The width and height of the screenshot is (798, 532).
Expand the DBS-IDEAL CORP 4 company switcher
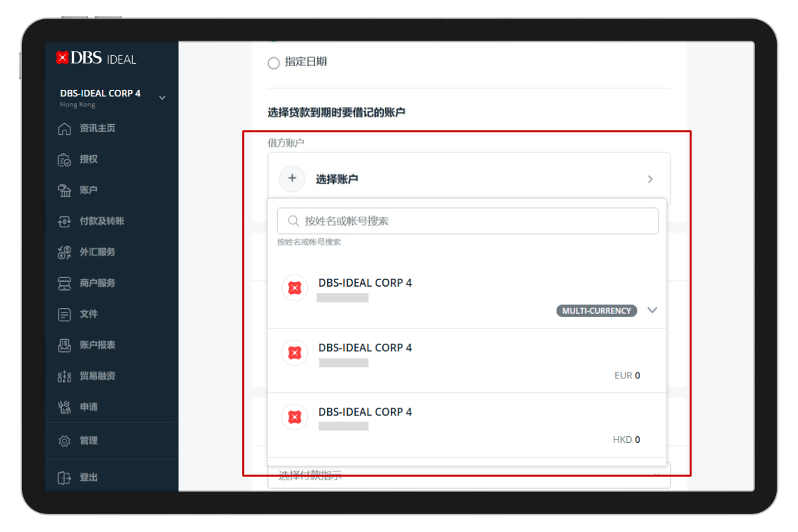162,98
